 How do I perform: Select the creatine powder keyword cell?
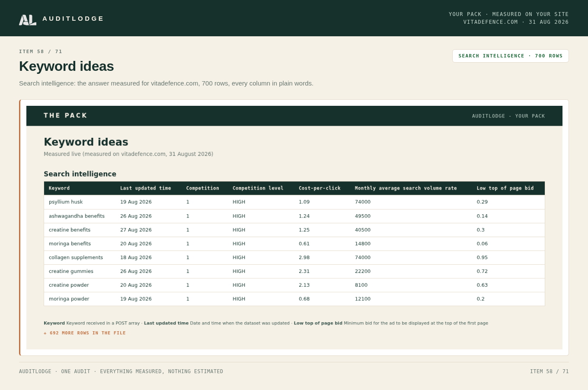pyautogui.click(x=69, y=285)
